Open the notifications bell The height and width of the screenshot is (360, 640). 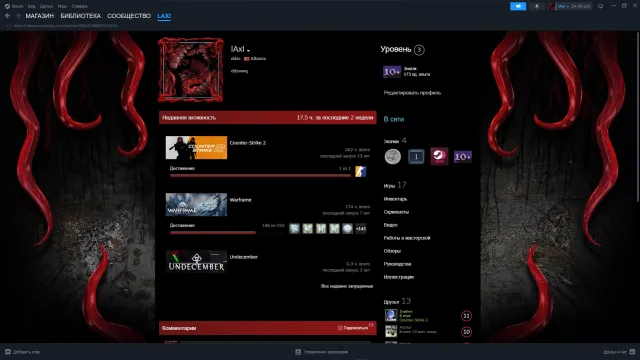[537, 6]
